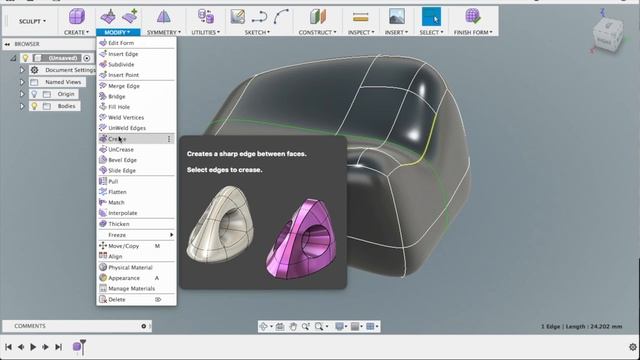Click the Zoom tool icon
Image resolution: width=640 pixels, height=360 pixels.
tap(305, 327)
